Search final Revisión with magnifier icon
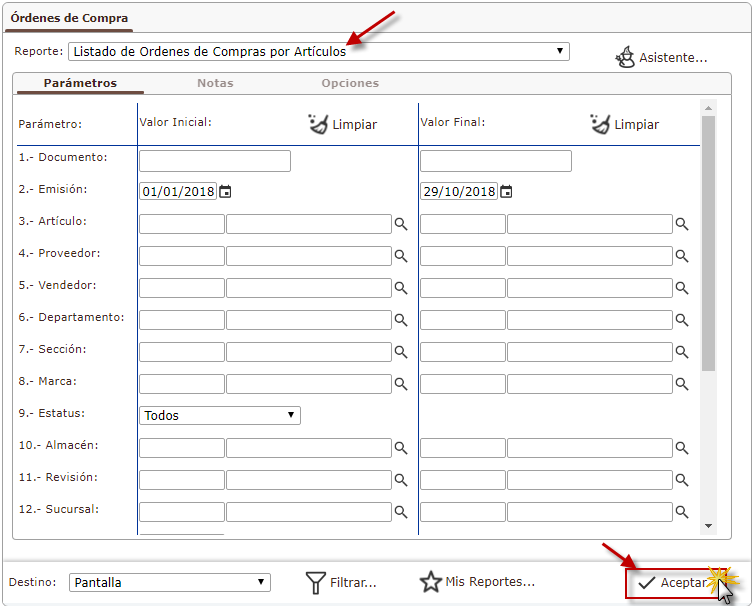 (682, 480)
